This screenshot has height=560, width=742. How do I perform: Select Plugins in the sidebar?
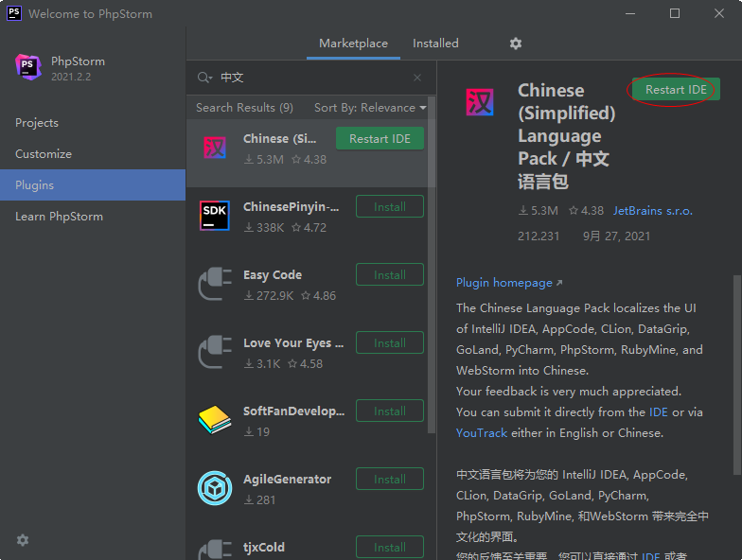tap(93, 185)
